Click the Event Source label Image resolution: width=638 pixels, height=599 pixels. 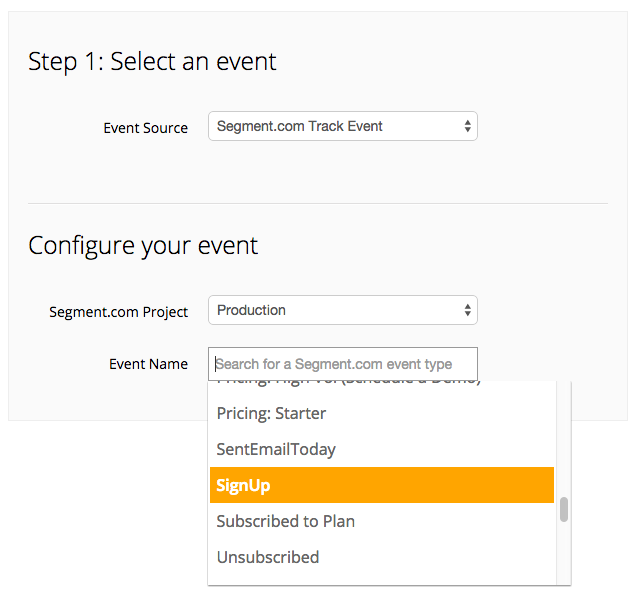click(146, 128)
